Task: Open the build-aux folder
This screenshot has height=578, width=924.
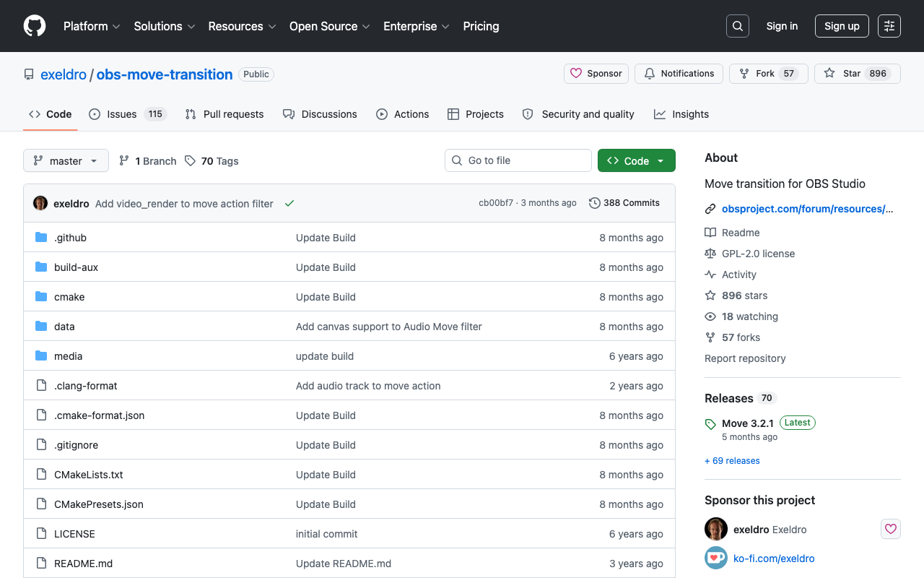Action: (76, 267)
